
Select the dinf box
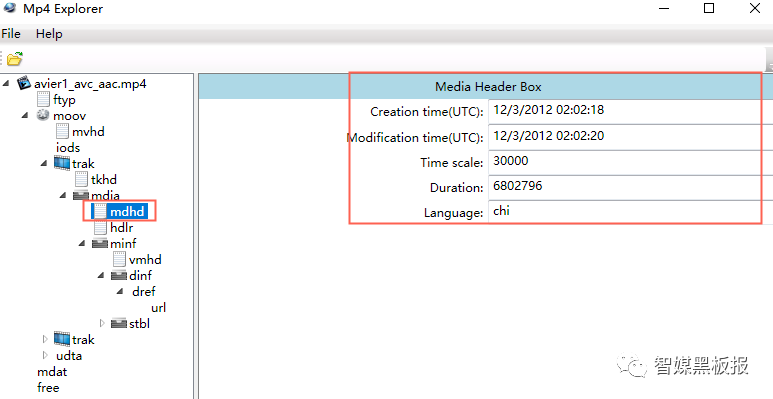(x=141, y=276)
